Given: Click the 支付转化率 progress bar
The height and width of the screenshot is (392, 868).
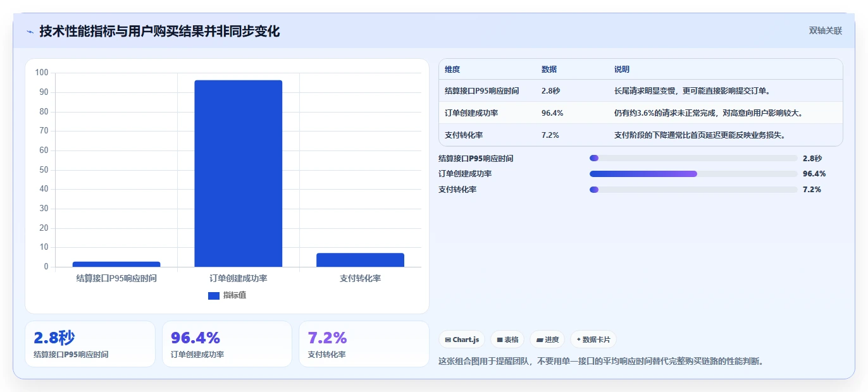Looking at the screenshot, I should (x=693, y=190).
